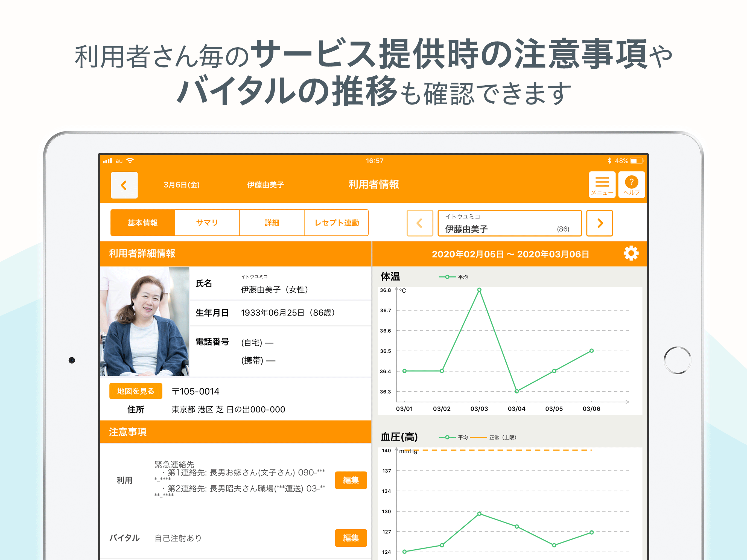Tap the back arrow in the header
The width and height of the screenshot is (747, 560).
click(124, 185)
